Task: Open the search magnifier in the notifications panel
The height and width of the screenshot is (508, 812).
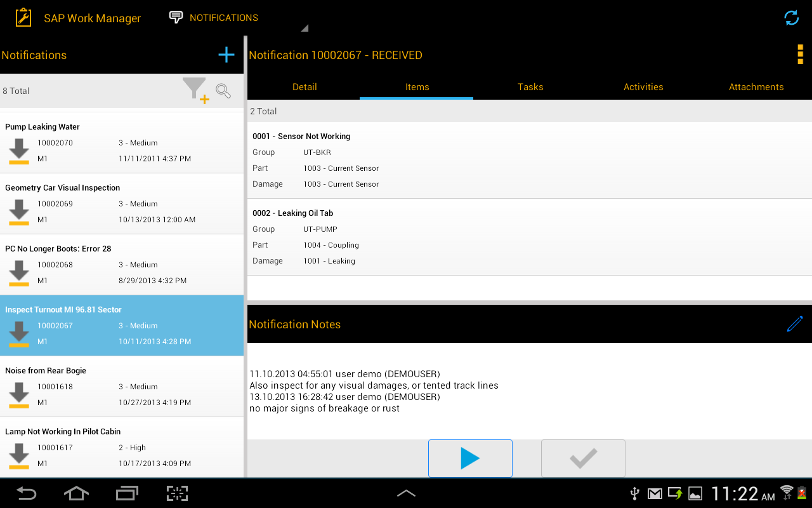Action: (223, 91)
